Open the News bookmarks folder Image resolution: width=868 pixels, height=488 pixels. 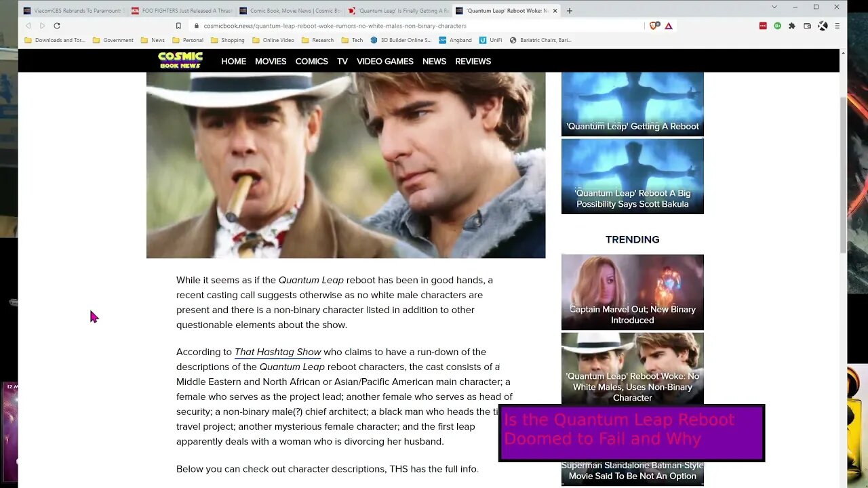(x=153, y=40)
